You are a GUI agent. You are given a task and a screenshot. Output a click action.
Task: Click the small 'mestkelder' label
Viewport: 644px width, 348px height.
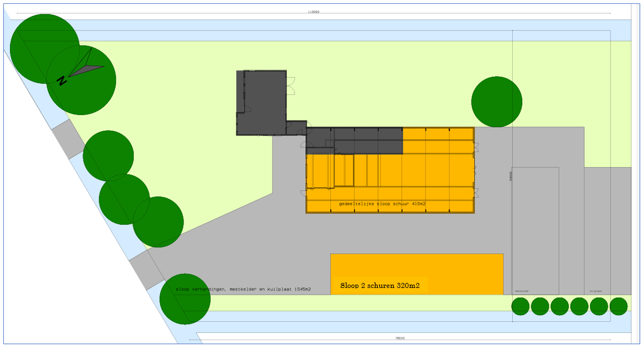point(522,291)
